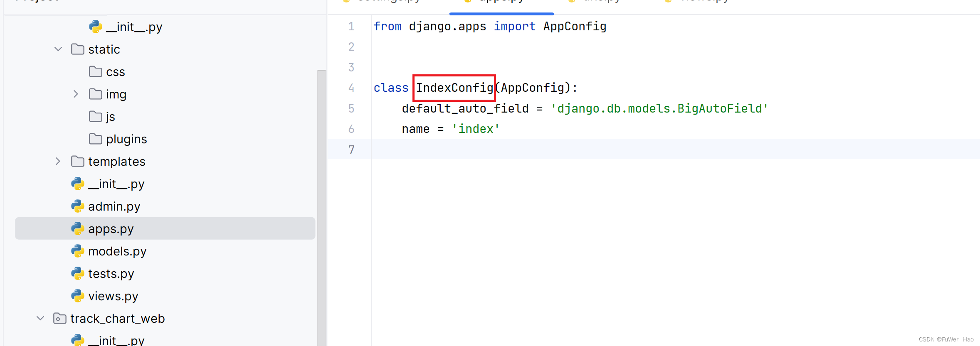
Task: Open admin.py from the project tree
Action: coord(114,206)
